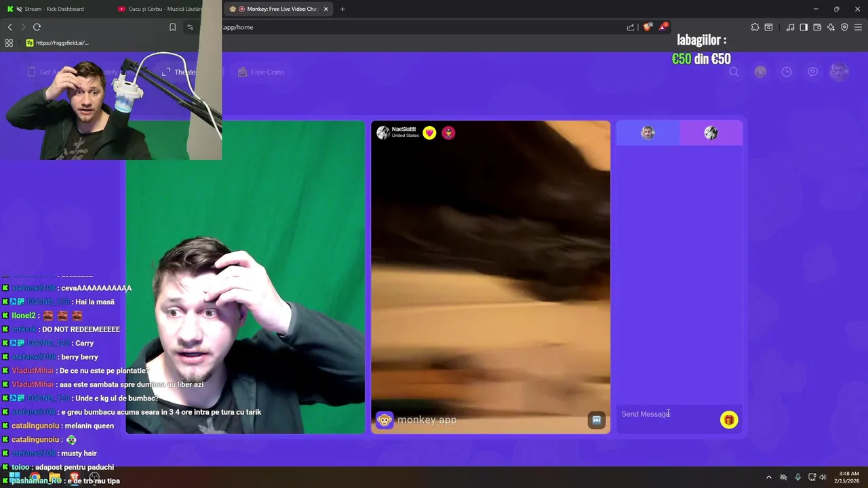
Task: Open the history clock icon in Monkey header
Action: click(x=787, y=72)
